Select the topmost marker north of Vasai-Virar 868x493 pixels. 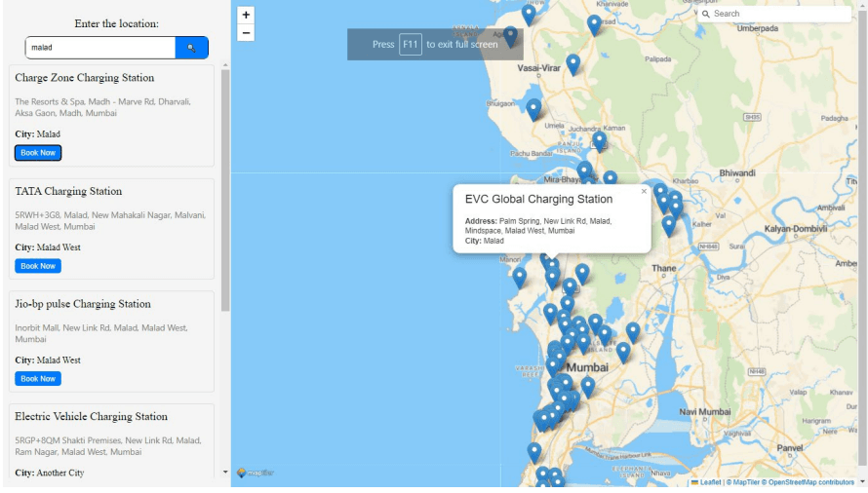(529, 14)
